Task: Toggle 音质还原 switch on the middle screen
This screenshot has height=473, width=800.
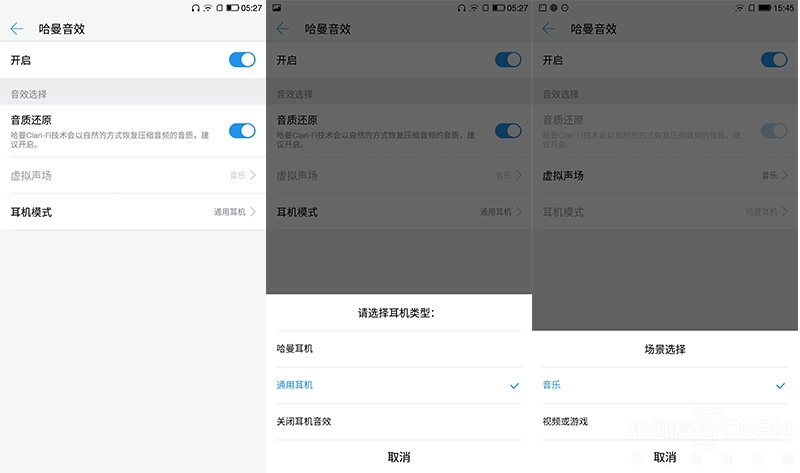Action: point(508,131)
